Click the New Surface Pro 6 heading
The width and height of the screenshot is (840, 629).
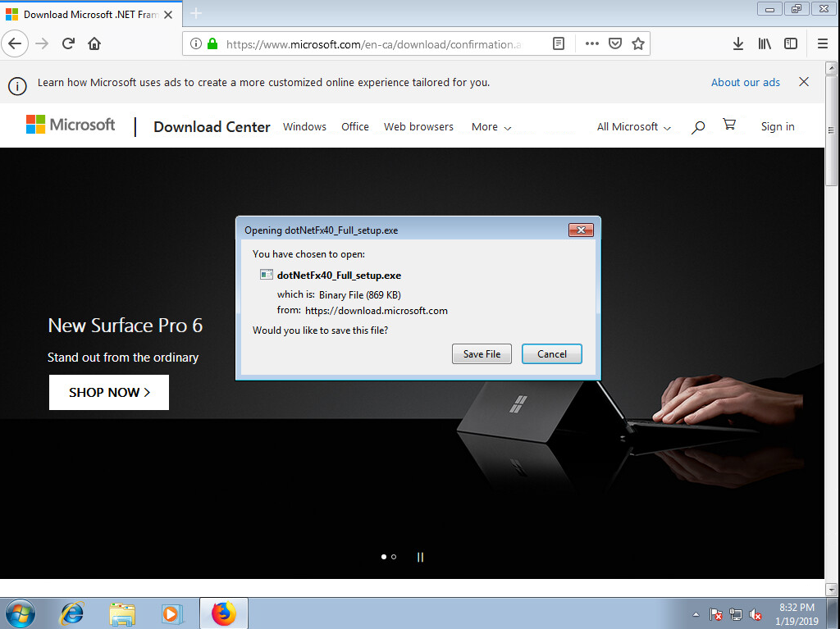(x=125, y=326)
